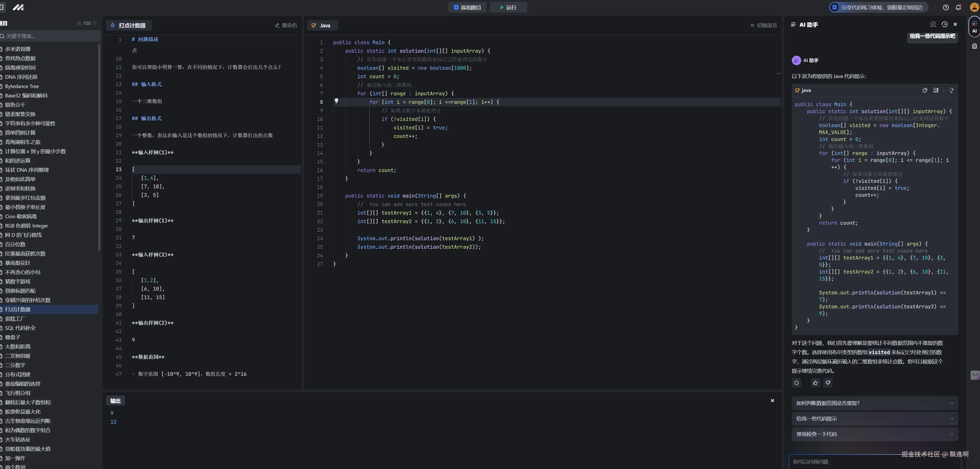This screenshot has width=980, height=469.
Task: Dislike the AI response with thumbs down
Action: tap(828, 382)
